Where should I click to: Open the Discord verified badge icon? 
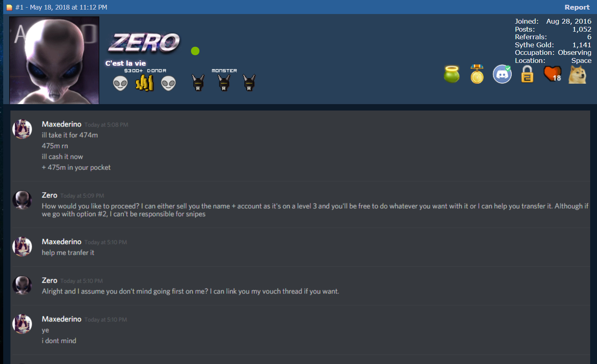point(502,74)
